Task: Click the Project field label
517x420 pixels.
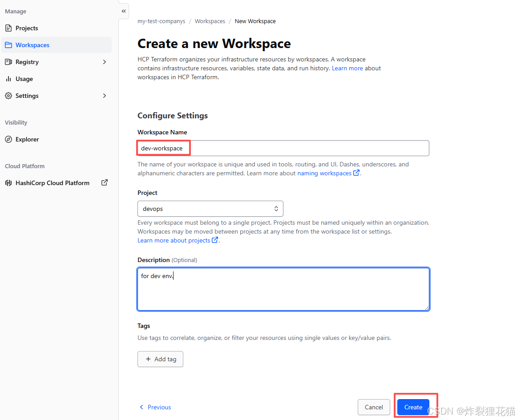Action: (x=147, y=193)
